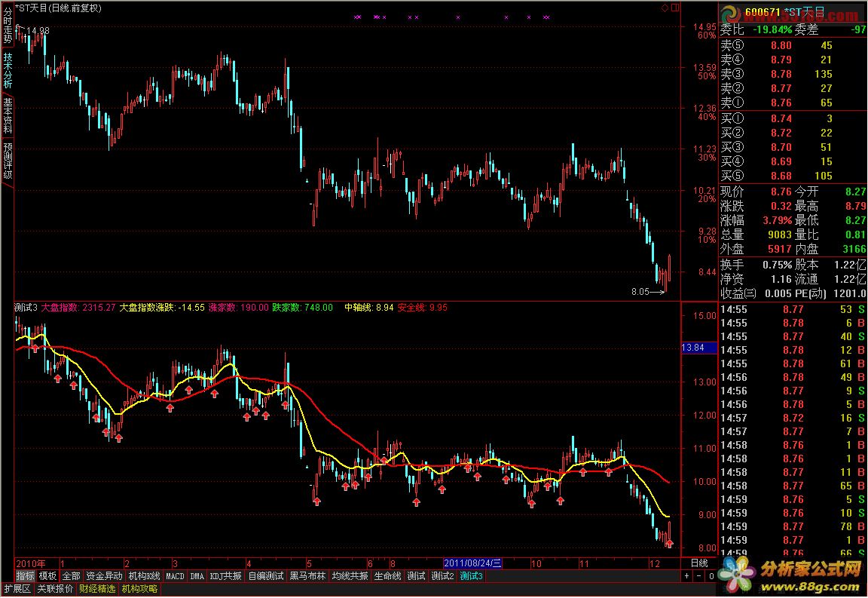Click 卖① ask row at 8.76
Screen dimensions: 868x598
793,103
